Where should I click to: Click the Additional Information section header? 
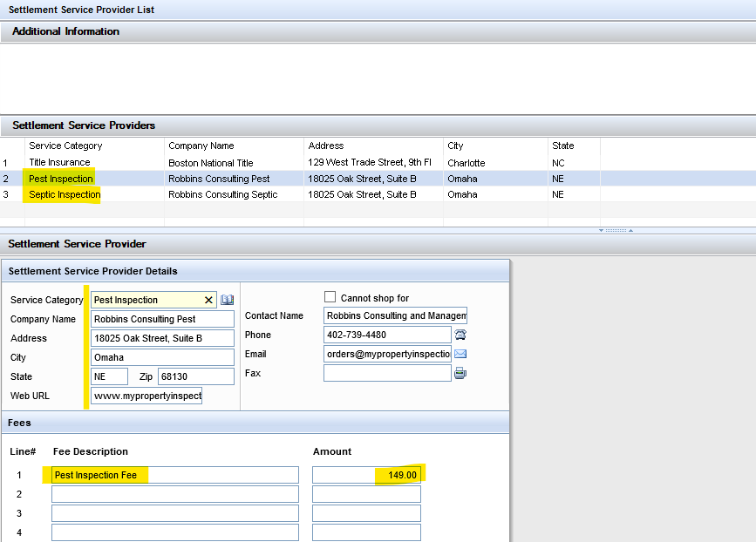pyautogui.click(x=378, y=31)
